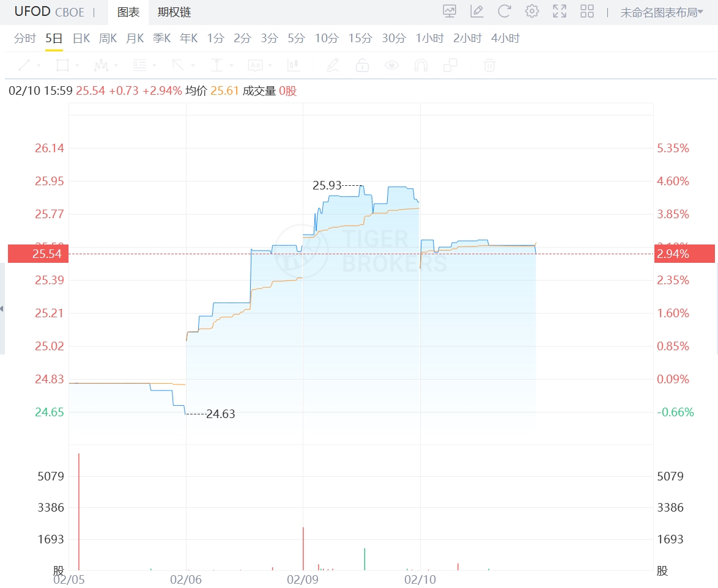Select the text annotation tool
718x588 pixels.
(255, 65)
